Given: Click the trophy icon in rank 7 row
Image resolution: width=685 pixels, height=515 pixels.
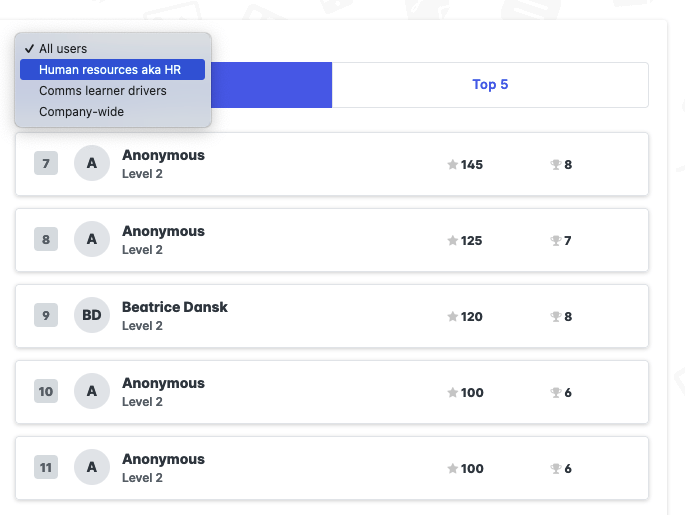Looking at the screenshot, I should coord(556,165).
